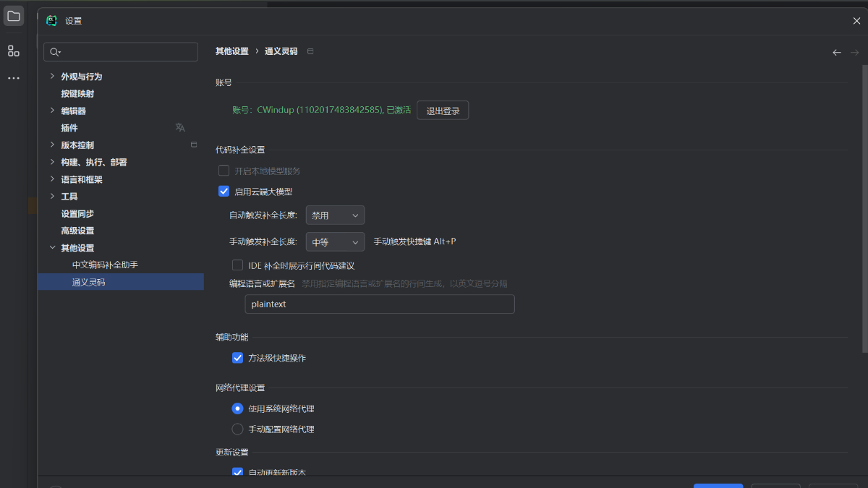868x488 pixels.
Task: Open the 自动触发补全长度 dropdown showing 禁用
Action: 335,215
